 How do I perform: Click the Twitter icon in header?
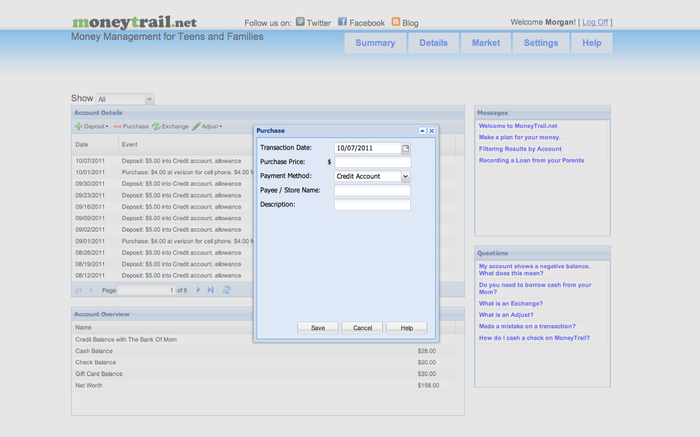click(300, 22)
